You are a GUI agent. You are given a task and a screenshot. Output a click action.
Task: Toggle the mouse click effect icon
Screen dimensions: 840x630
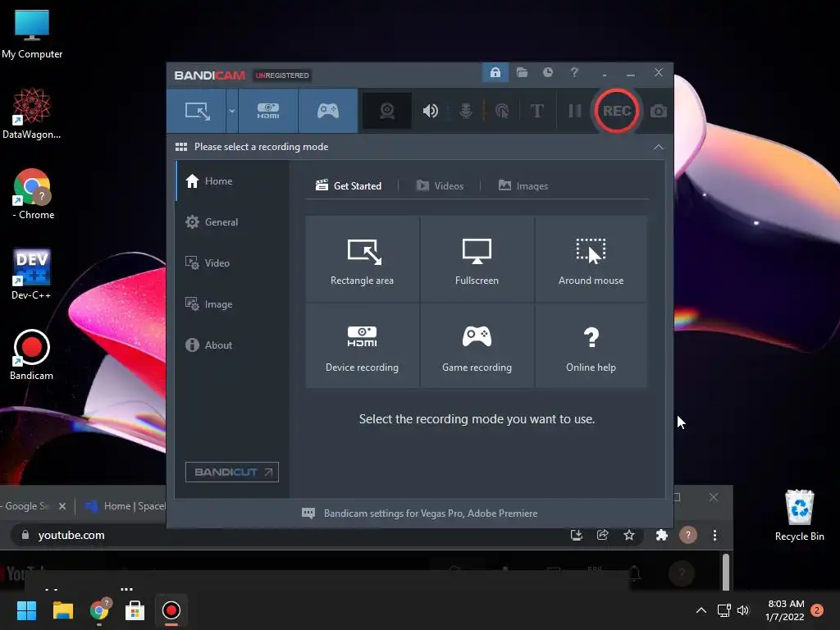click(502, 111)
